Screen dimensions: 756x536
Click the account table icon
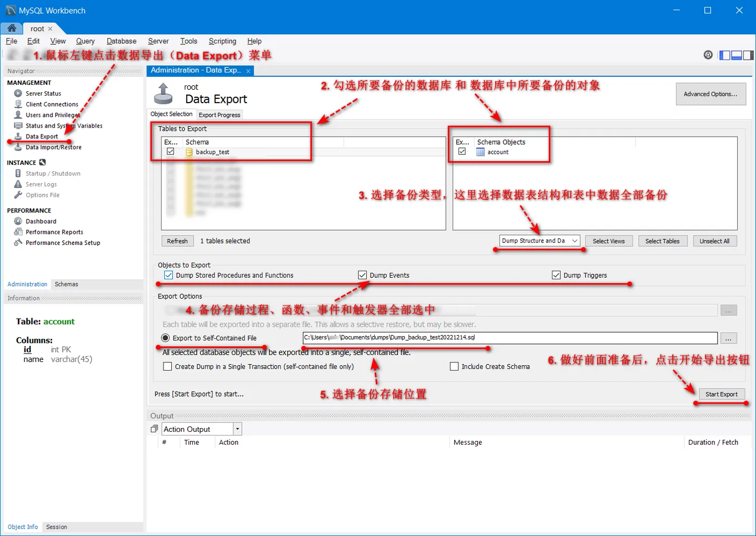[x=480, y=152]
